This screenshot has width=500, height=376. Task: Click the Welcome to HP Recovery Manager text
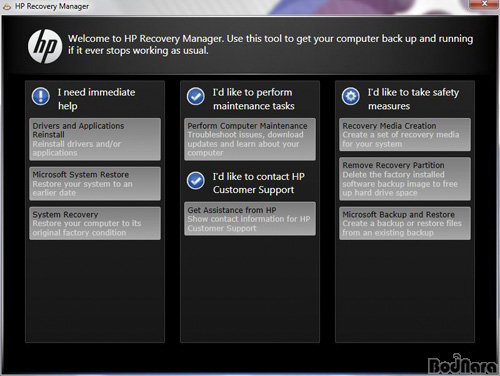[x=270, y=44]
